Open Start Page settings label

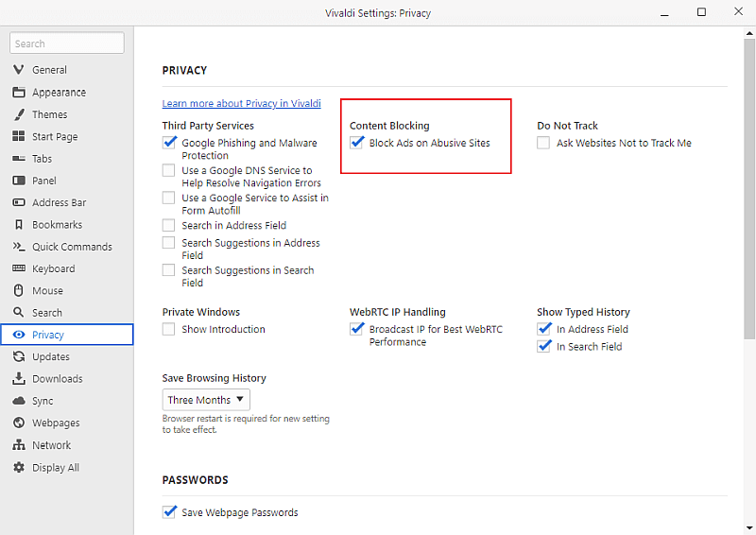[x=55, y=136]
